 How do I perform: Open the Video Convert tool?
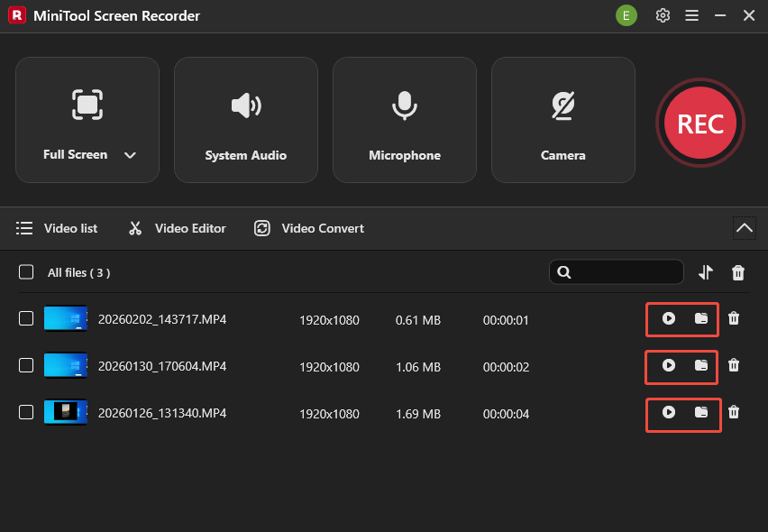point(308,228)
